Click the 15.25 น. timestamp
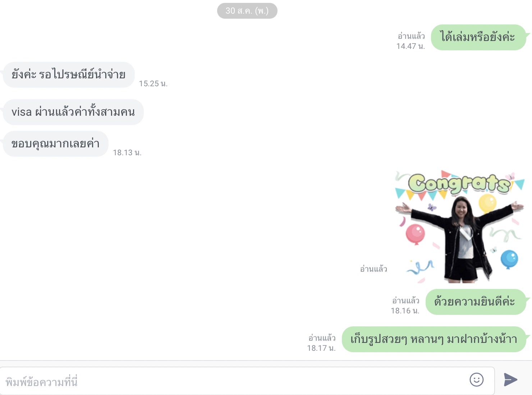532x395 pixels. tap(153, 84)
